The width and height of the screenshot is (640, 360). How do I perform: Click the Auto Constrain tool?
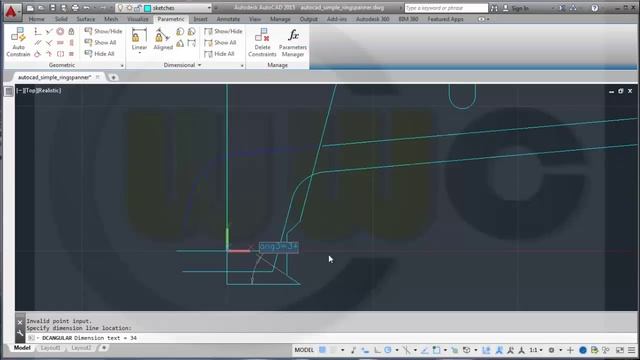point(18,42)
